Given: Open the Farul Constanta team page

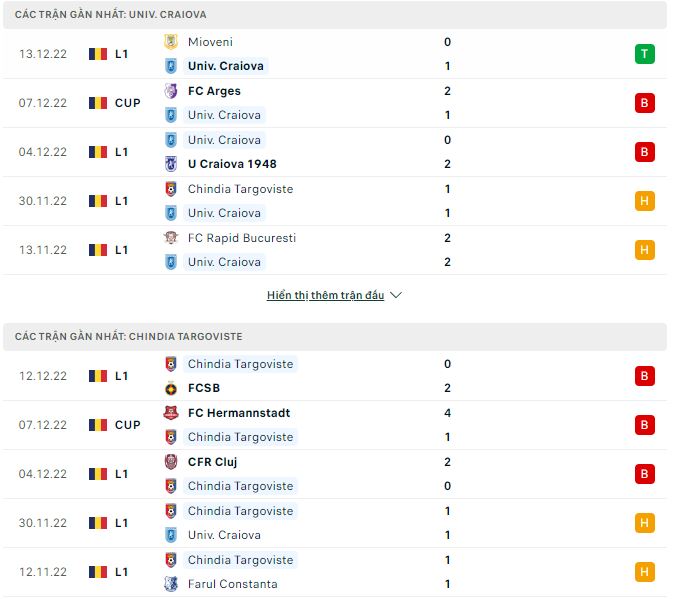Looking at the screenshot, I should [232, 584].
